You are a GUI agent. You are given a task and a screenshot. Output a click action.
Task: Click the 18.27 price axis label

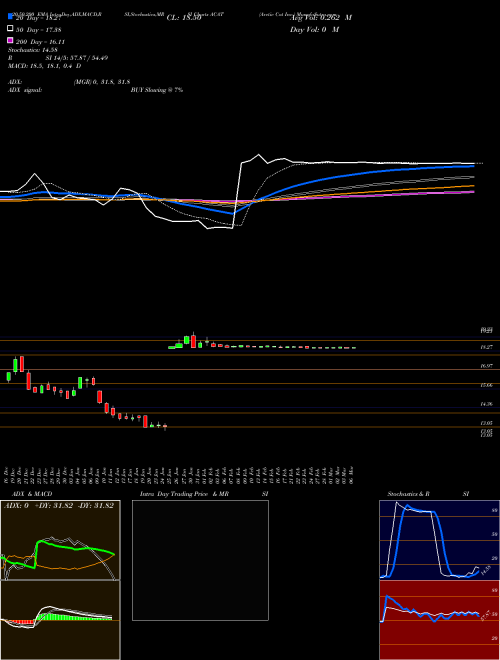pyautogui.click(x=487, y=347)
